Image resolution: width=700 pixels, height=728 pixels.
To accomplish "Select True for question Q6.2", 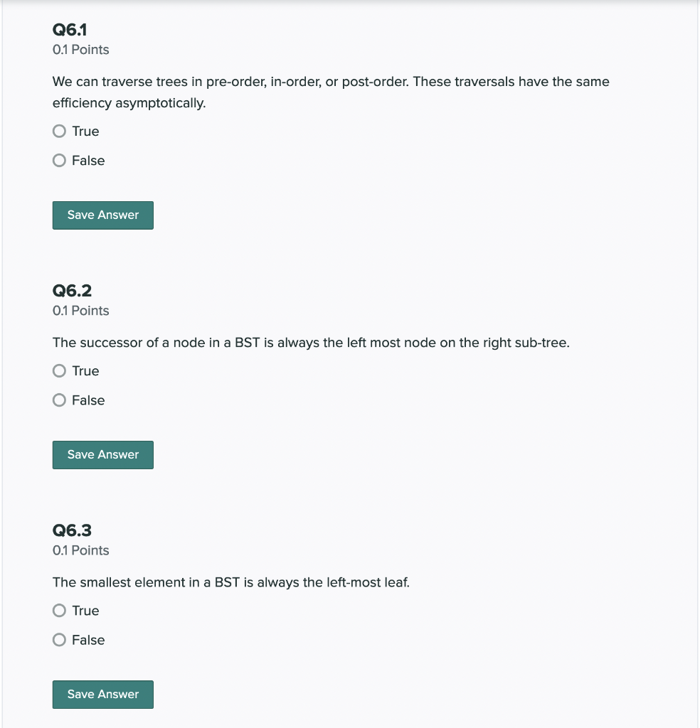I will pyautogui.click(x=58, y=370).
